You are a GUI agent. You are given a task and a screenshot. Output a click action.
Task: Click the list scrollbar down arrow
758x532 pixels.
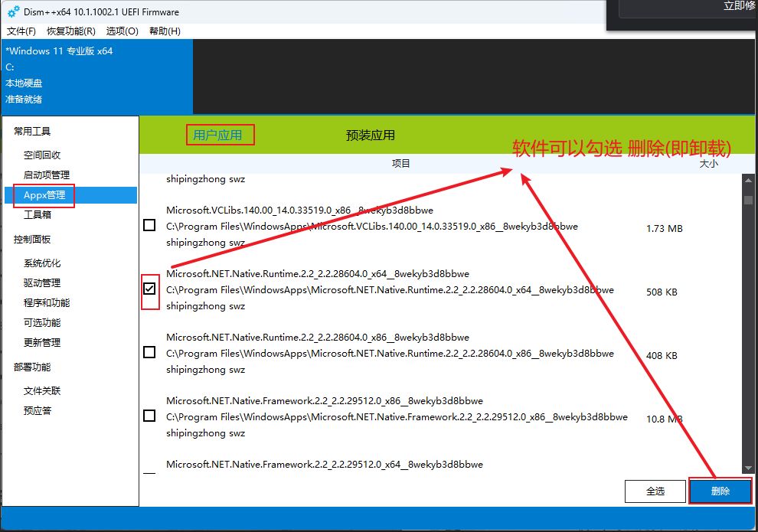748,468
